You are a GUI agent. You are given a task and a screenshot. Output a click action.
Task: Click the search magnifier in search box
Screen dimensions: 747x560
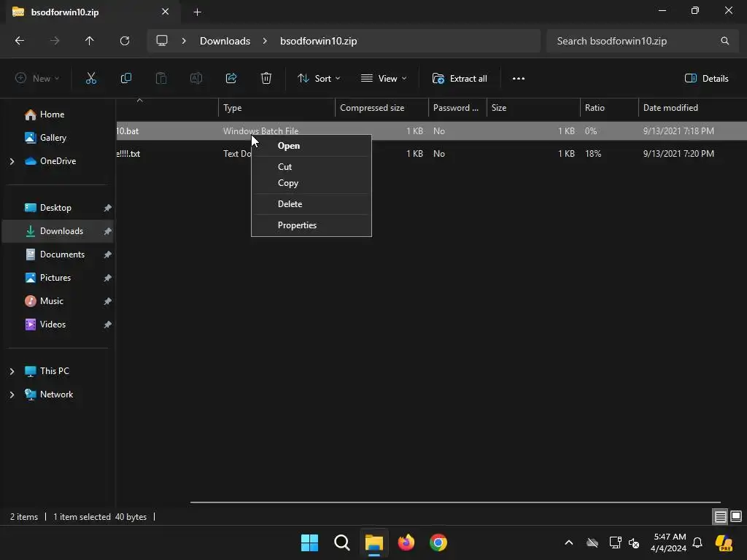[724, 41]
